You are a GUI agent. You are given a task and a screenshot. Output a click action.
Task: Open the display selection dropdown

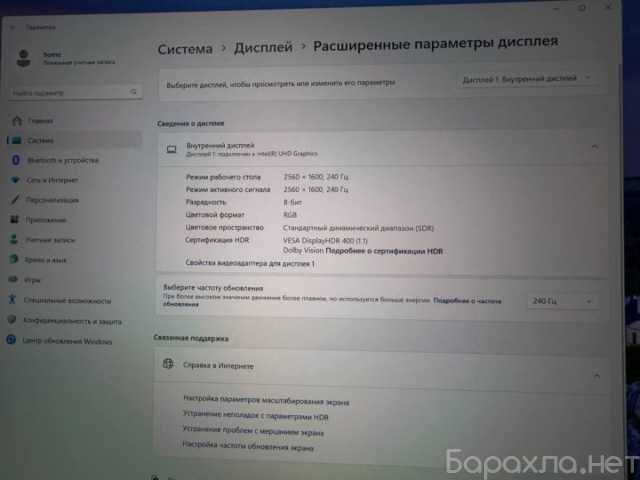pos(527,78)
